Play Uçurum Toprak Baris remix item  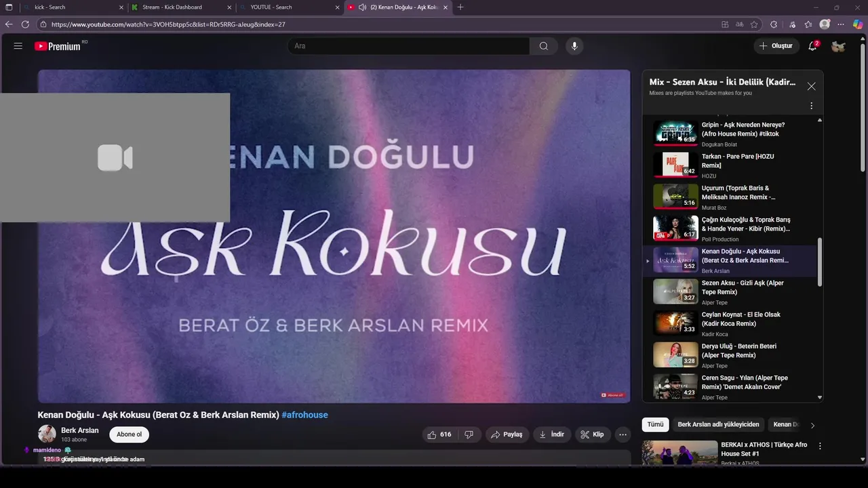click(x=729, y=197)
